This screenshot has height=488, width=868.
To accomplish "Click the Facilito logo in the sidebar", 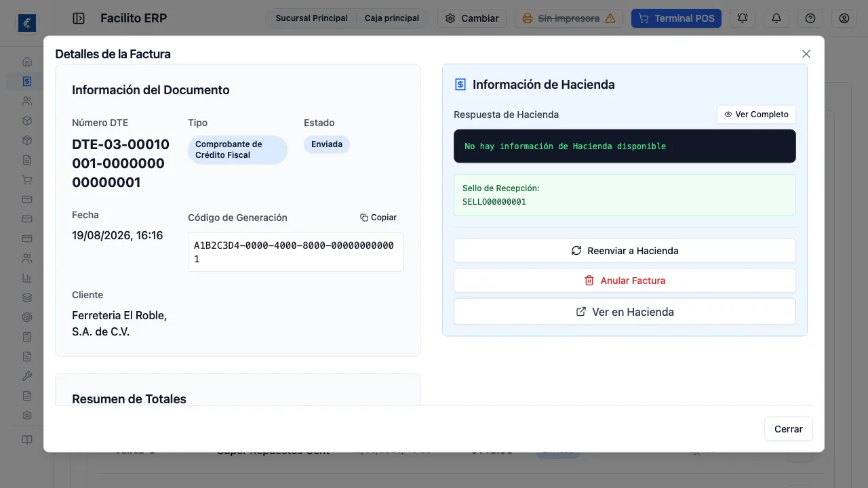I will 27,23.
